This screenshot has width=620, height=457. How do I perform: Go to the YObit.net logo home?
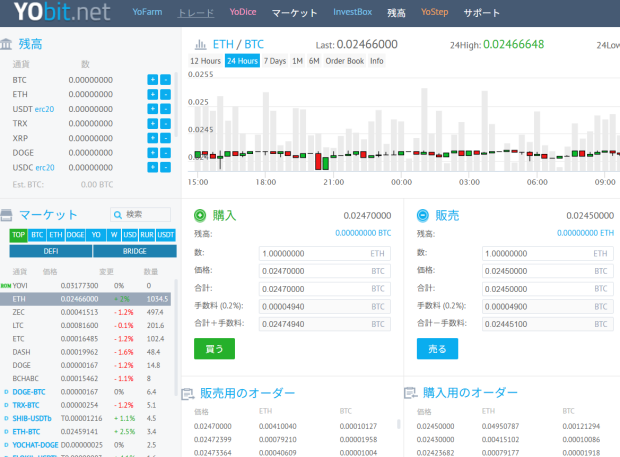[x=62, y=11]
